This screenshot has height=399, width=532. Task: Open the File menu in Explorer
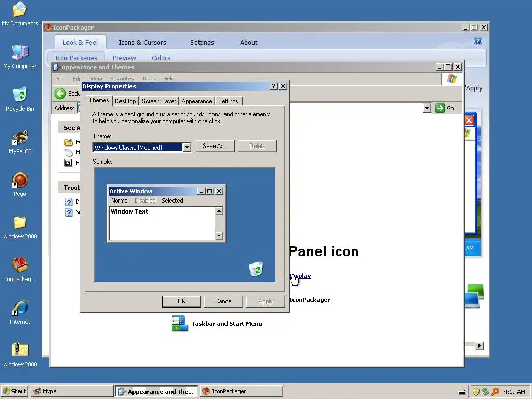point(60,79)
